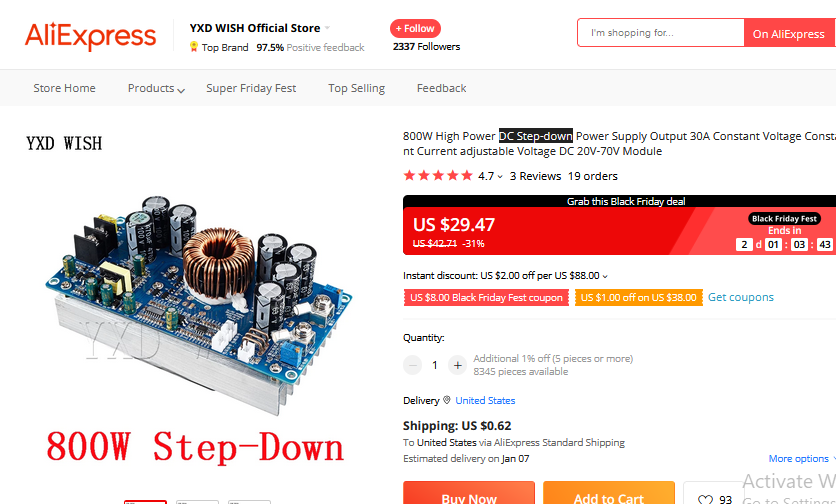Click the Buy Now button

[469, 493]
